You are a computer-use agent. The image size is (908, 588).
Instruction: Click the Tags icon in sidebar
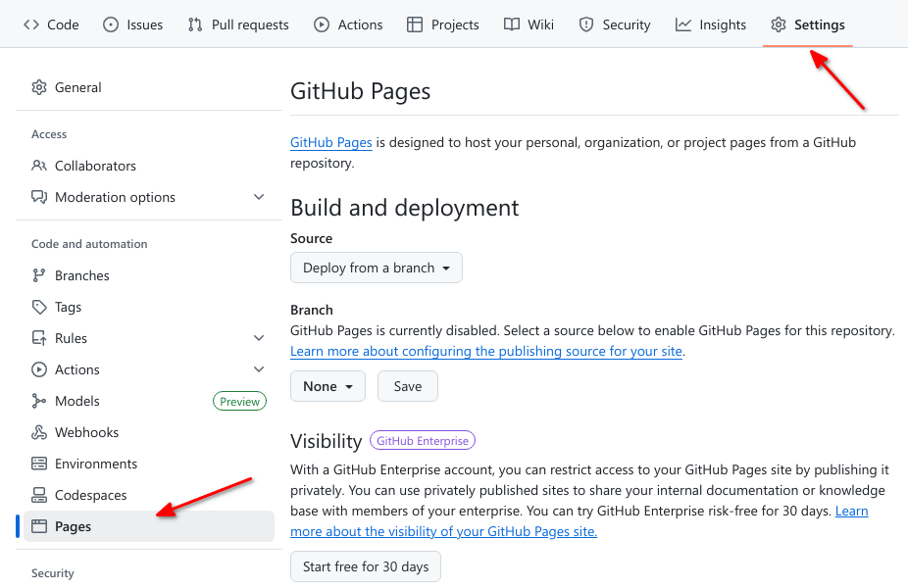pos(39,307)
